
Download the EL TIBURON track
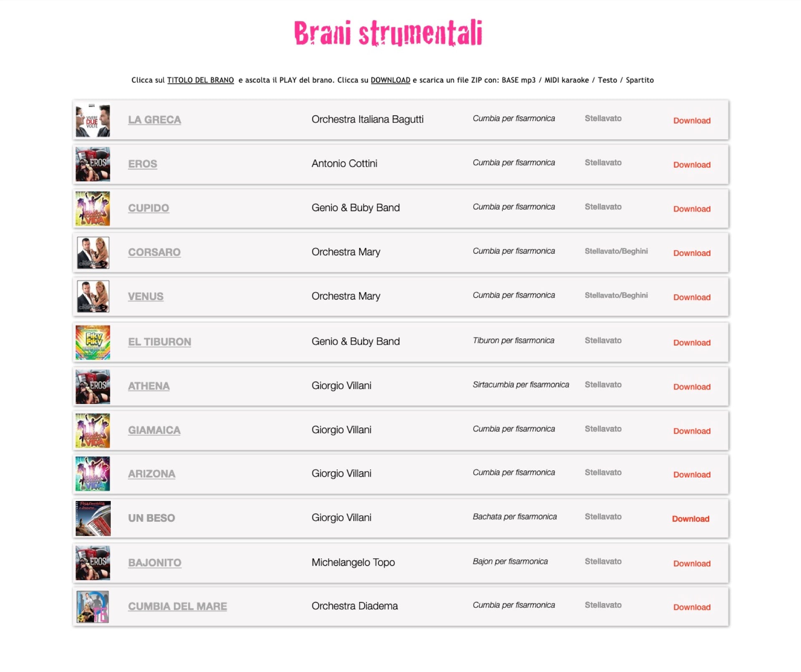pyautogui.click(x=692, y=343)
